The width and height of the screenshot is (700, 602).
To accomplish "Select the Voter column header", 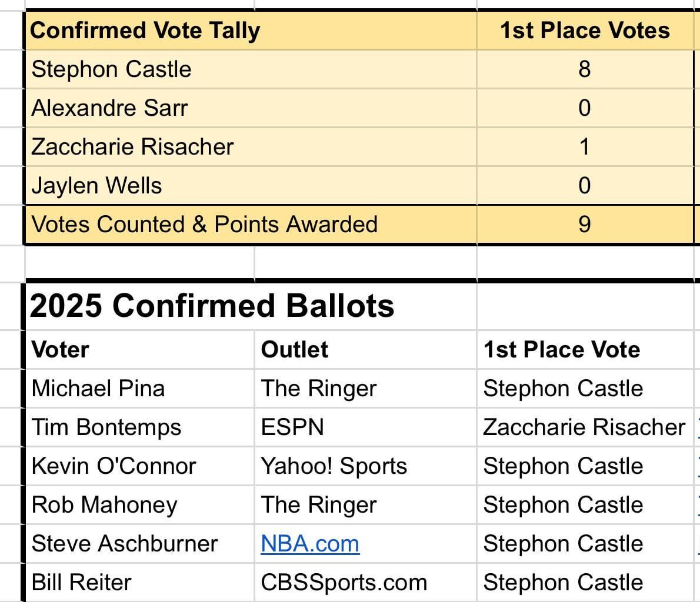I will pyautogui.click(x=61, y=349).
